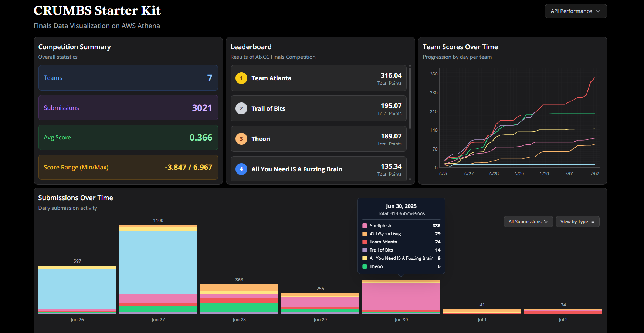Click the funnel icon in All Submissions

coord(546,222)
